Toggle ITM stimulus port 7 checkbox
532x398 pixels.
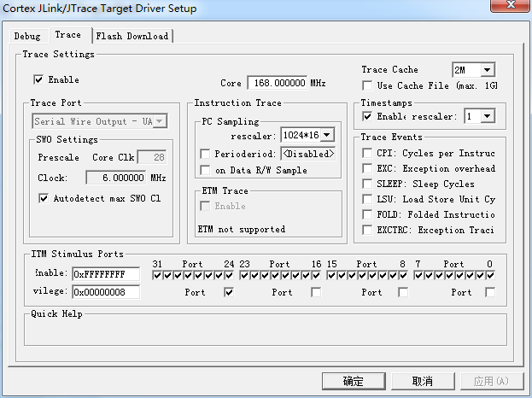(x=418, y=276)
